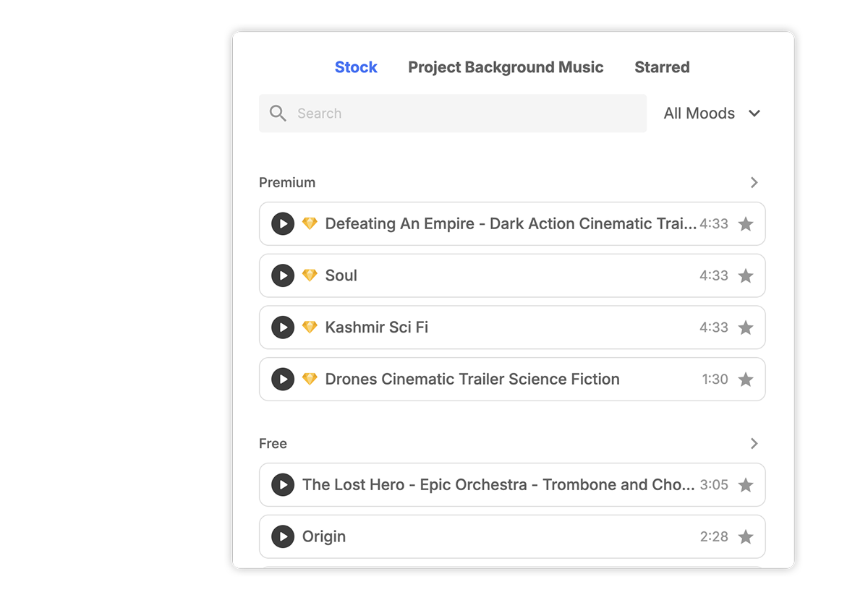Click inside the Search input field

(x=434, y=113)
